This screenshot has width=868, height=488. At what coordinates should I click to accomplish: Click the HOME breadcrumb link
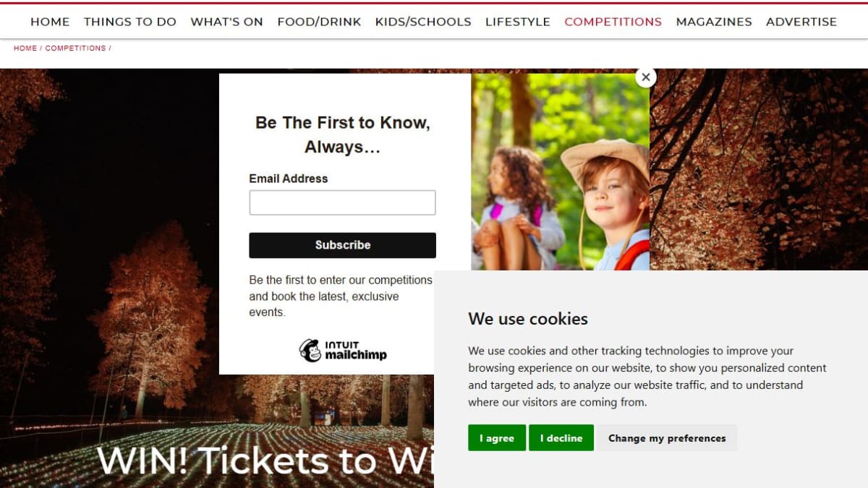[25, 48]
